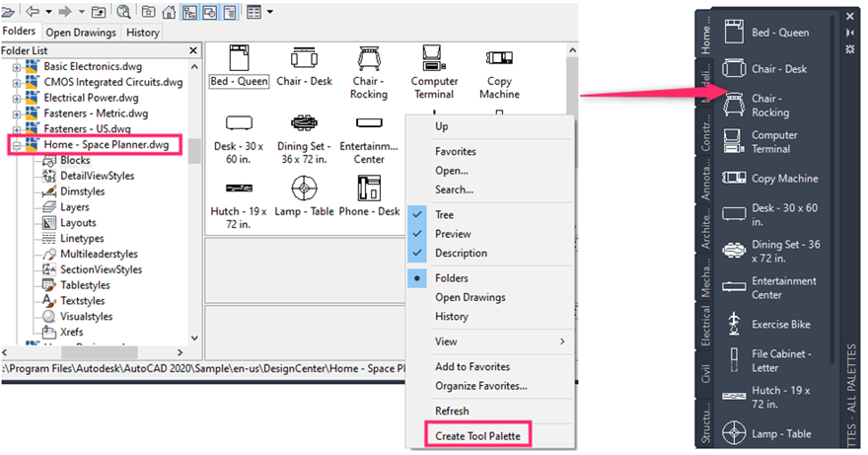The height and width of the screenshot is (455, 868).
Task: Choose Create Tool Palette from the context menu
Action: [477, 435]
